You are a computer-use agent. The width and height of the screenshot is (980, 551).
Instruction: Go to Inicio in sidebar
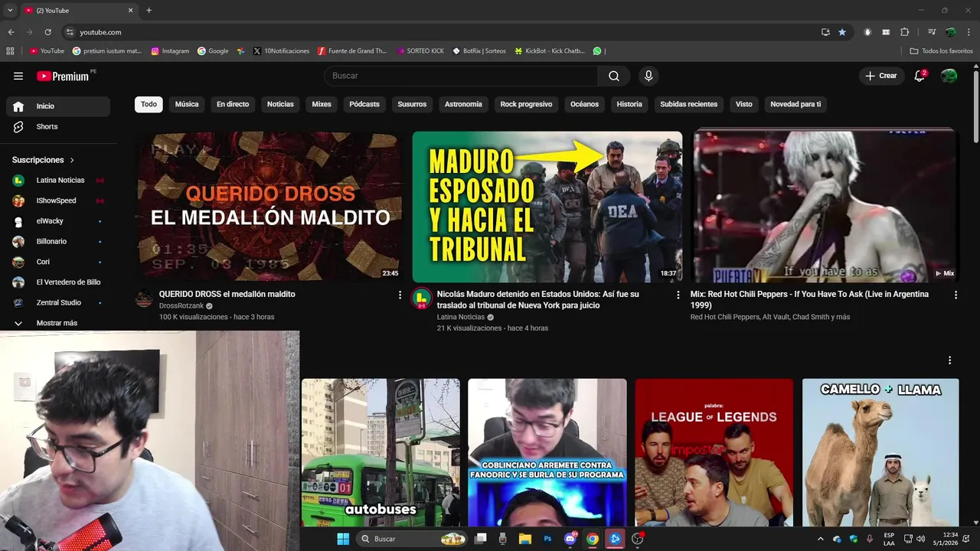click(58, 106)
